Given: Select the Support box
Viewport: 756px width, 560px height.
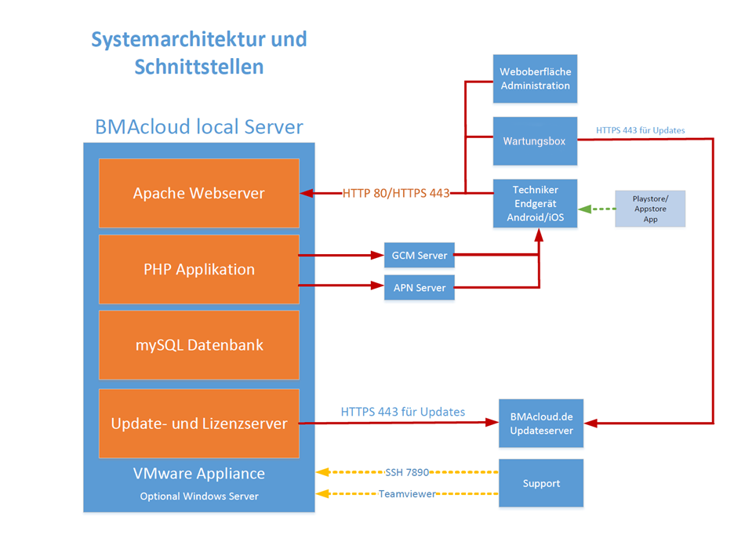Looking at the screenshot, I should pyautogui.click(x=541, y=483).
